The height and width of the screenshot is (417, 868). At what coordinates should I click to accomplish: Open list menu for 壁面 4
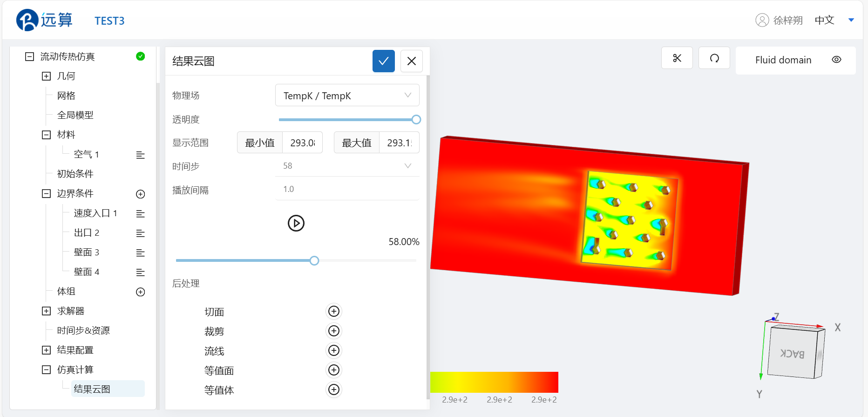[x=140, y=272]
